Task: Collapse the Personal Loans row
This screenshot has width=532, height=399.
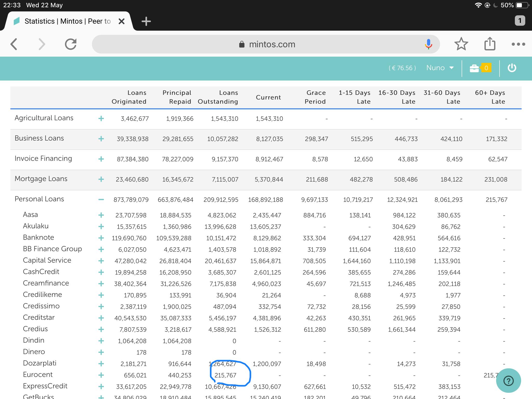Action: [101, 200]
